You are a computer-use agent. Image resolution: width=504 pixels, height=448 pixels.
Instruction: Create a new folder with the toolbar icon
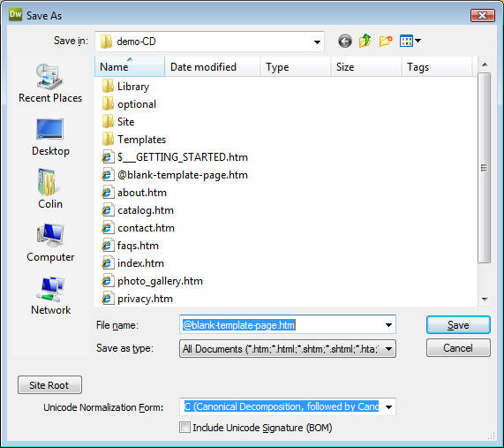tap(386, 41)
